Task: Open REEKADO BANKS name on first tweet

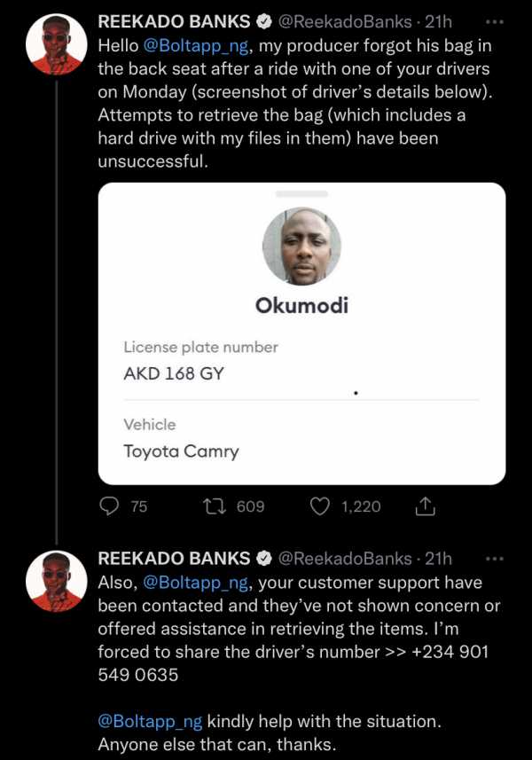Action: point(174,21)
